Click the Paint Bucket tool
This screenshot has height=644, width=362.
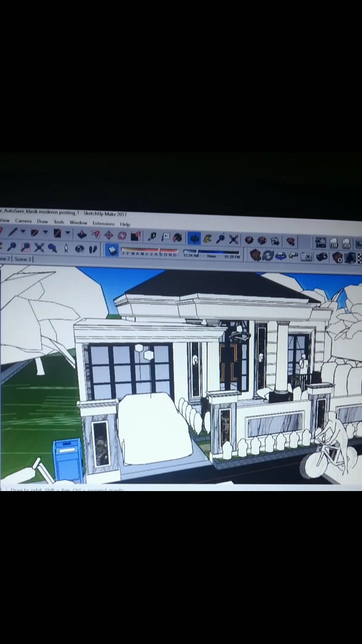coord(177,237)
